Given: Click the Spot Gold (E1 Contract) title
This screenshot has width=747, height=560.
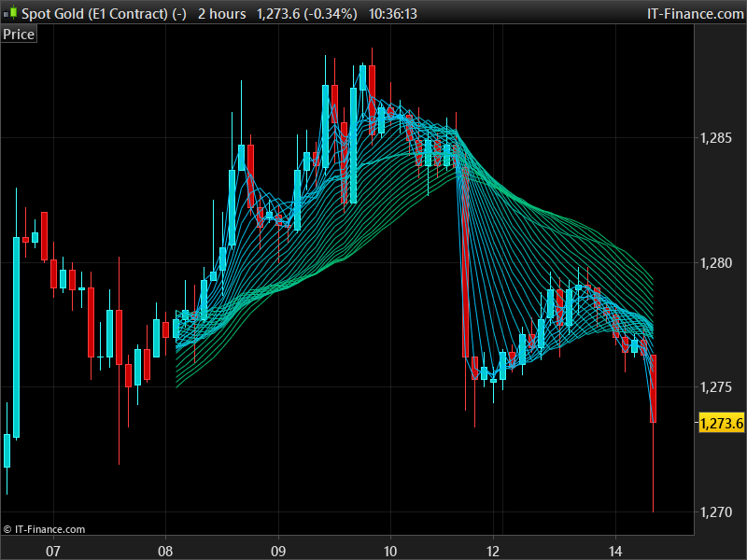Looking at the screenshot, I should [104, 14].
